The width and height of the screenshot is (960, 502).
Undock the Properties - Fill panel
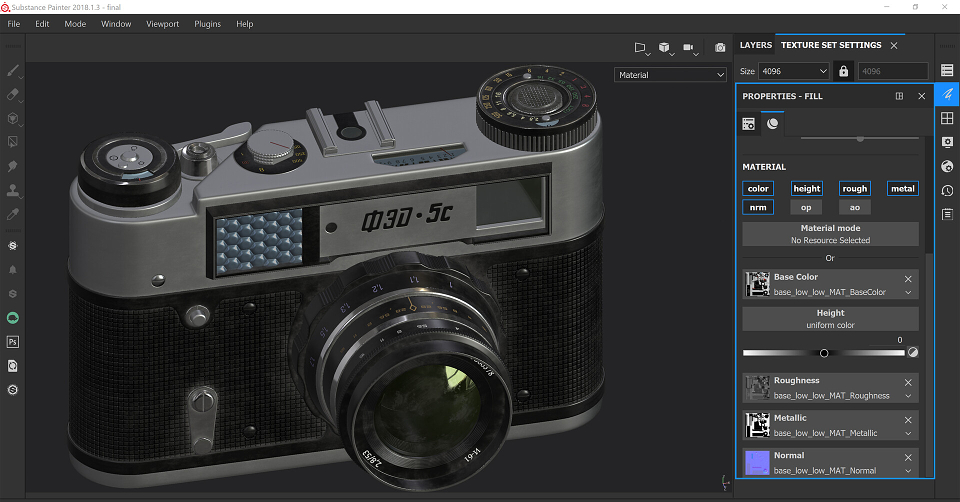point(899,96)
